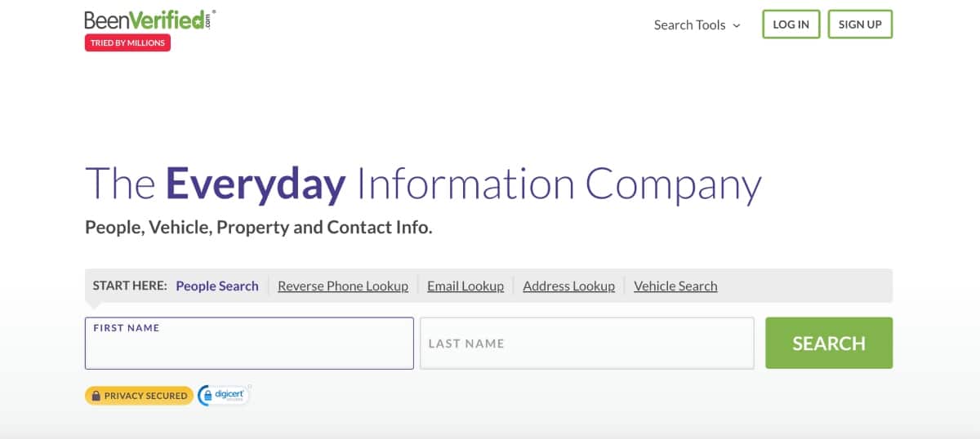This screenshot has width=980, height=439.
Task: Click the lock icon in Privacy Secured
Action: (96, 396)
